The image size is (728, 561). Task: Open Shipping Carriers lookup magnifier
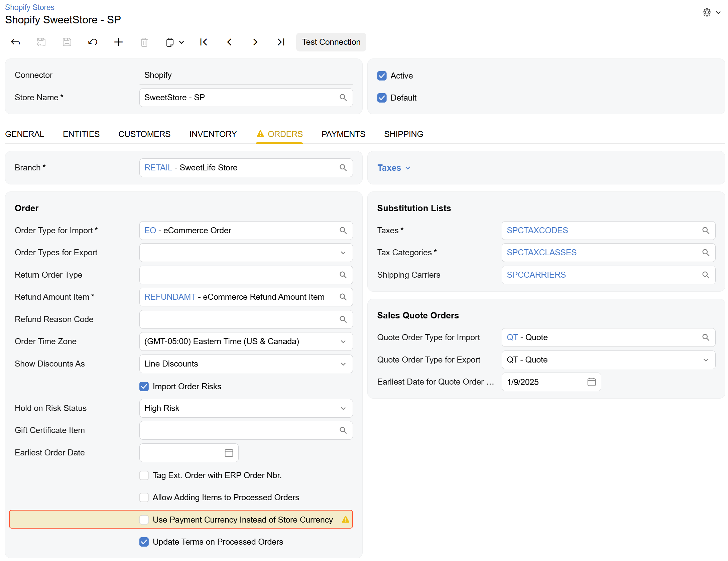(706, 275)
